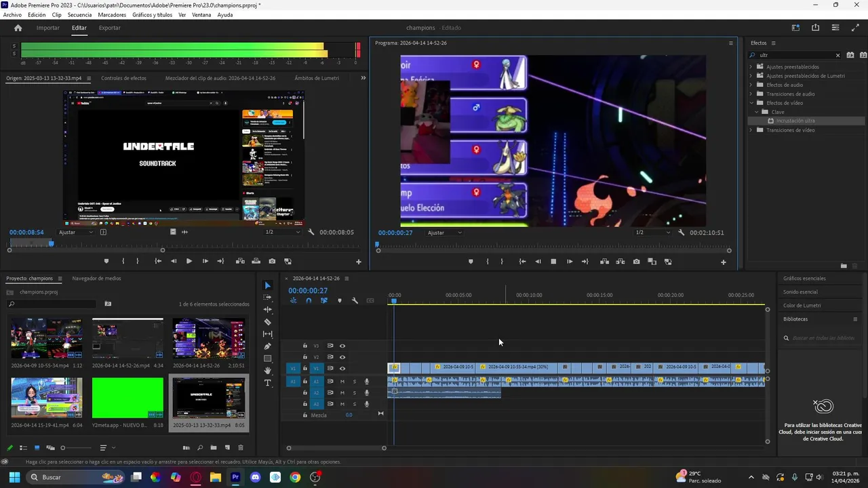Open New Bin folder icon in Project panel
Image resolution: width=868 pixels, height=488 pixels.
pyautogui.click(x=214, y=448)
